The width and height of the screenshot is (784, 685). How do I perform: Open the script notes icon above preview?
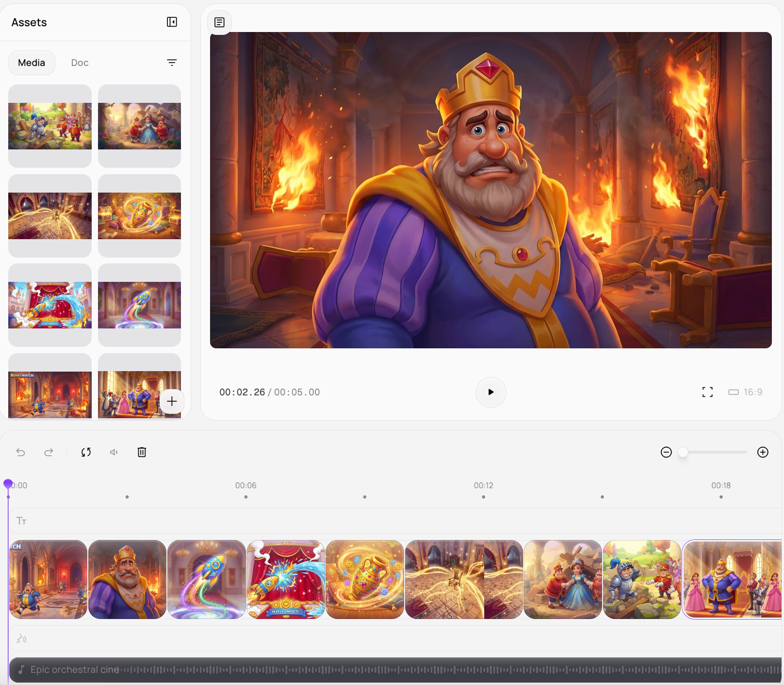[219, 22]
